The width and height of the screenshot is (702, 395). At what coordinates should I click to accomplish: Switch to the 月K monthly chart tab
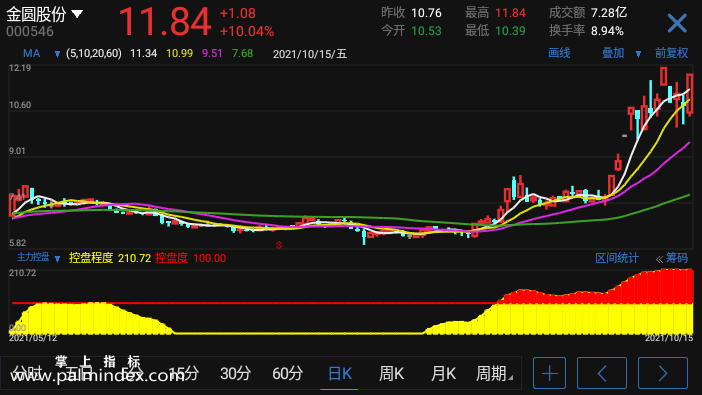(443, 373)
